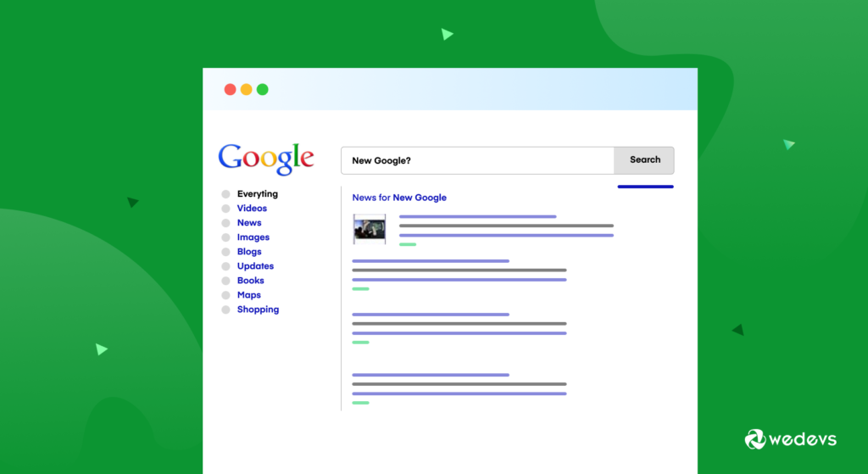The image size is (868, 474).
Task: Click the weDevs logo
Action: coord(791,440)
